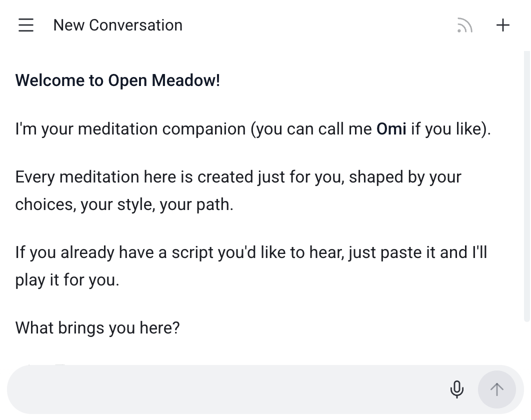Screen dimensions: 531x420
Task: Open the hamburger sidebar menu
Action: 26,25
